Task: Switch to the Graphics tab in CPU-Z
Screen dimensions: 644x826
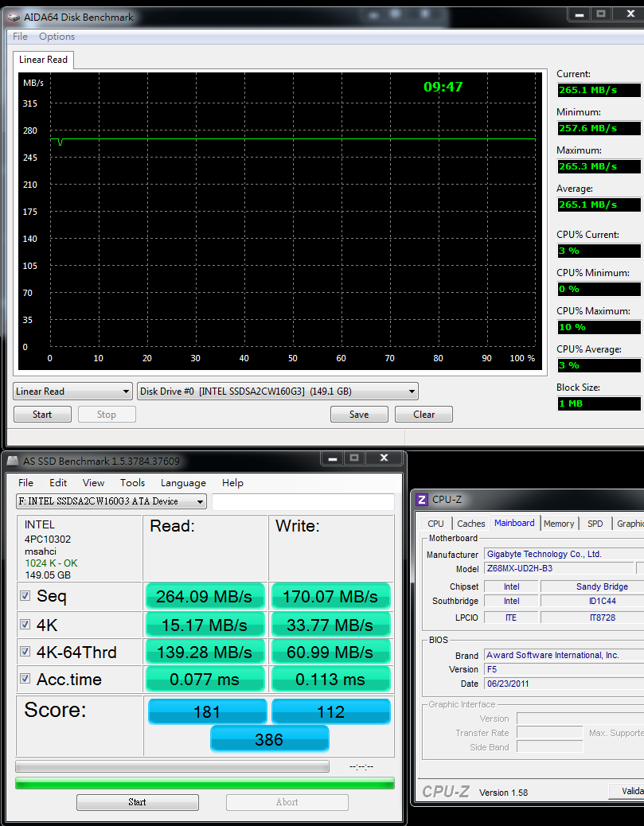Action: [x=630, y=524]
